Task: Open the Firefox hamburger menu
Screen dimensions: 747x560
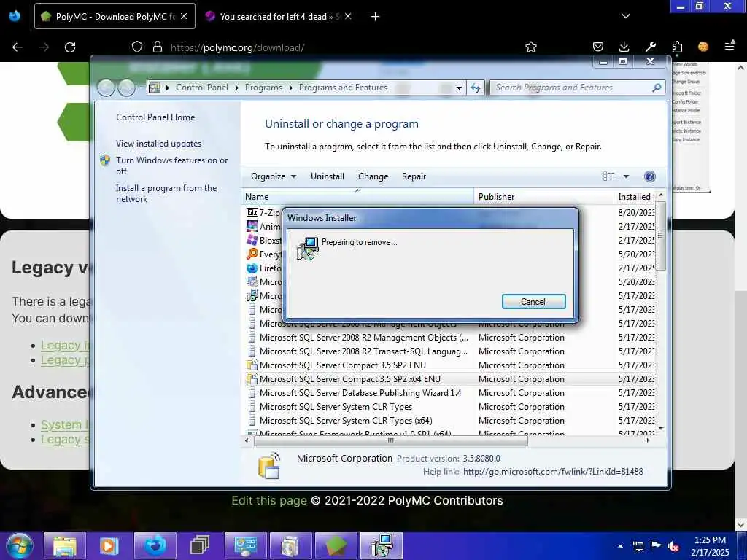Action: tap(729, 46)
